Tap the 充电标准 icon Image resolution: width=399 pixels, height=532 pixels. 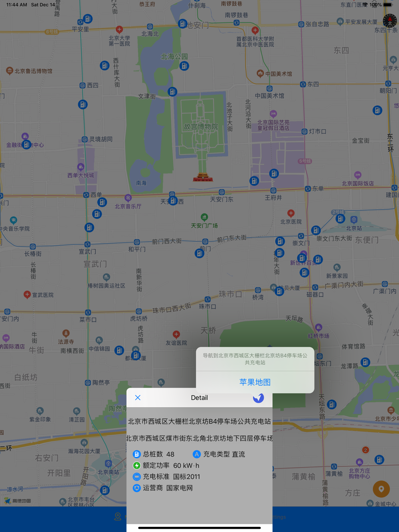(136, 477)
